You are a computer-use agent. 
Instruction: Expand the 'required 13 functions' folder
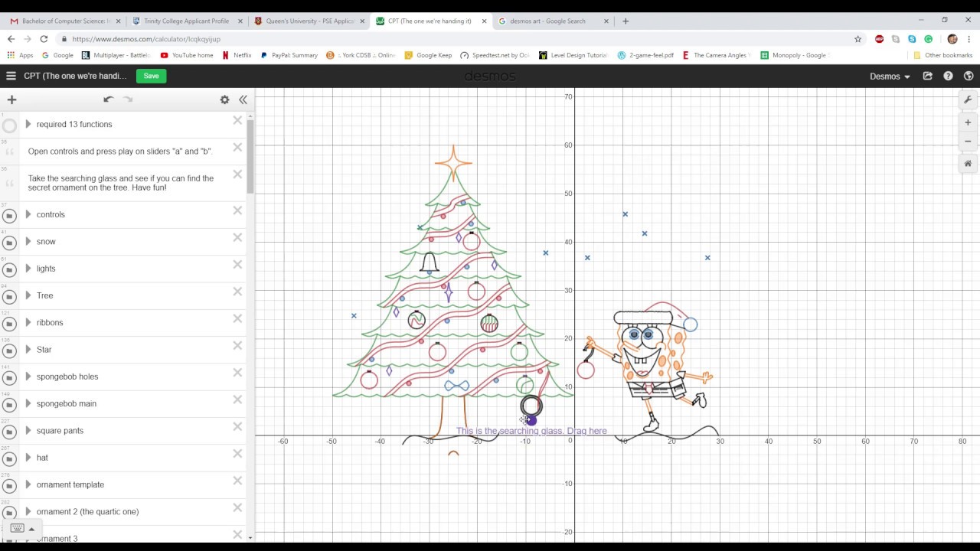28,124
